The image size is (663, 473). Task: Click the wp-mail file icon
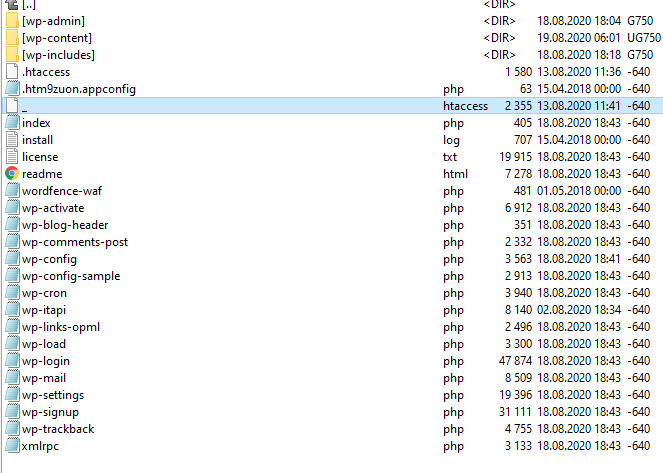coord(12,377)
